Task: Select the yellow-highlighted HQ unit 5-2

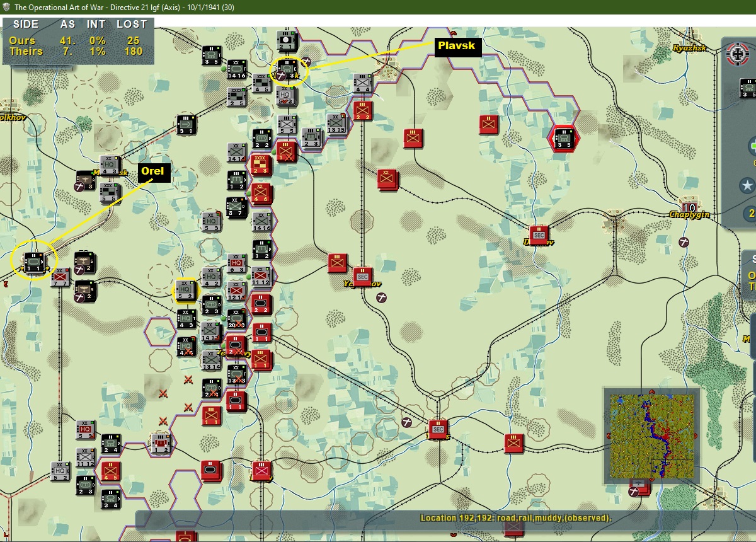Action: coord(186,290)
